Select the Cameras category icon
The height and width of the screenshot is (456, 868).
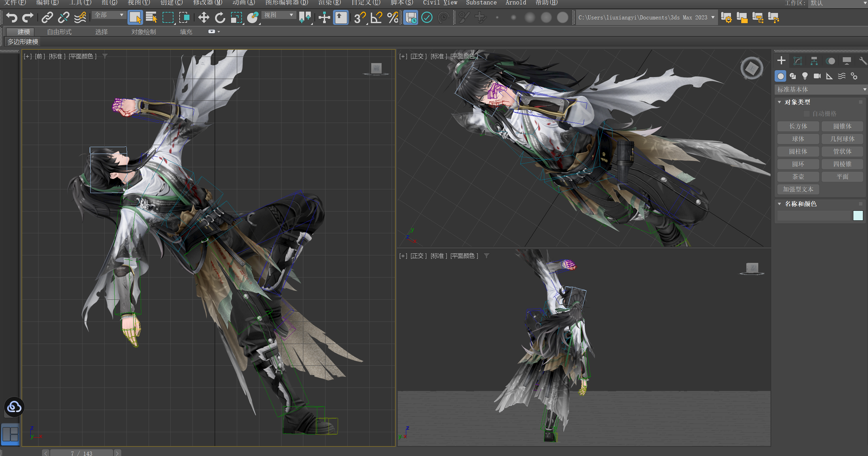817,76
